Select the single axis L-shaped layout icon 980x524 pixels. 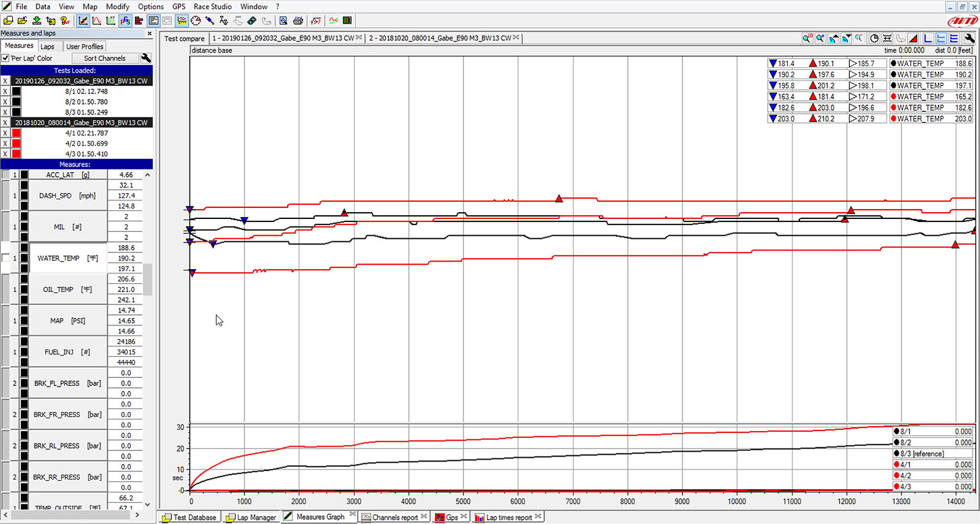pos(928,38)
